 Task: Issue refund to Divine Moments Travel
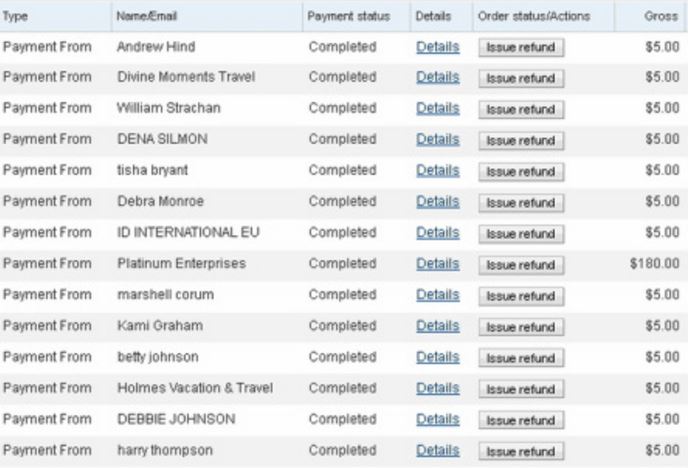pos(521,79)
